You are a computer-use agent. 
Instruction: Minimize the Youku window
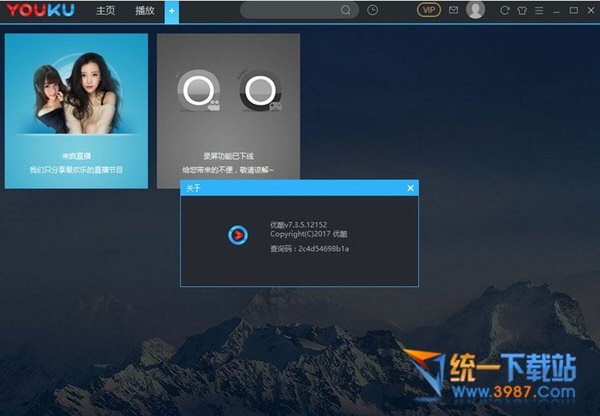coord(558,10)
